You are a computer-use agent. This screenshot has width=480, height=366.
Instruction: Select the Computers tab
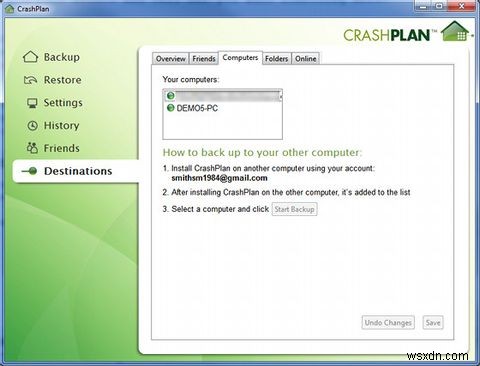(x=240, y=58)
